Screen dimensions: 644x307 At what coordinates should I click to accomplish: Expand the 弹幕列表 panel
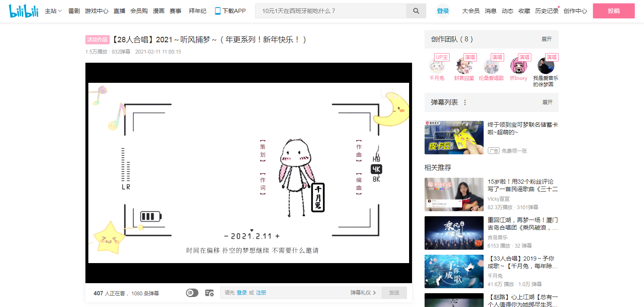coord(547,102)
